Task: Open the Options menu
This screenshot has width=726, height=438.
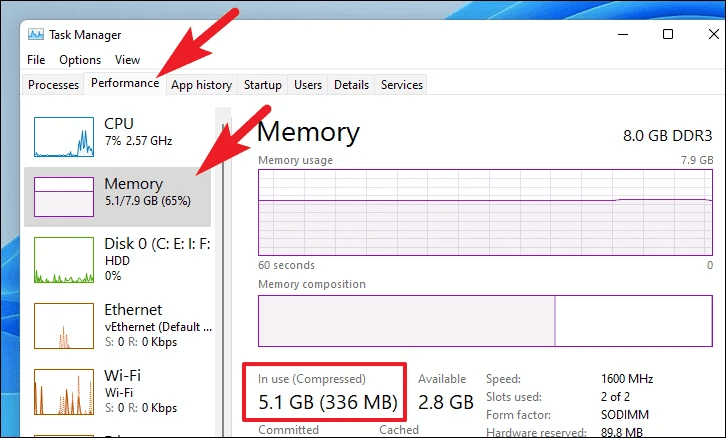Action: [80, 60]
